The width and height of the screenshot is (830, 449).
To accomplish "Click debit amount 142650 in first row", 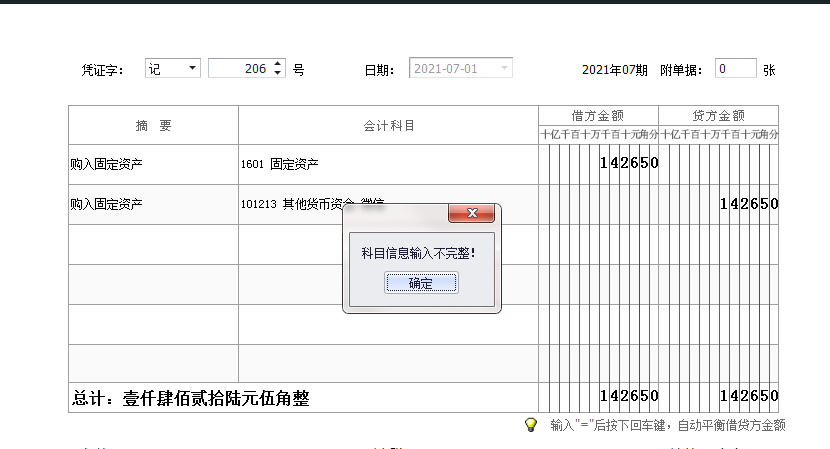I will (x=628, y=164).
